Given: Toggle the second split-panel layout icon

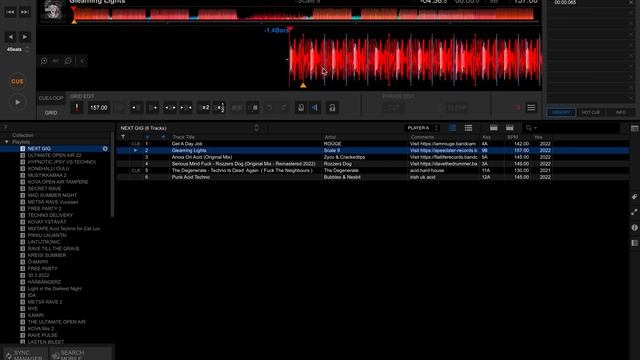Looking at the screenshot, I should (x=510, y=128).
